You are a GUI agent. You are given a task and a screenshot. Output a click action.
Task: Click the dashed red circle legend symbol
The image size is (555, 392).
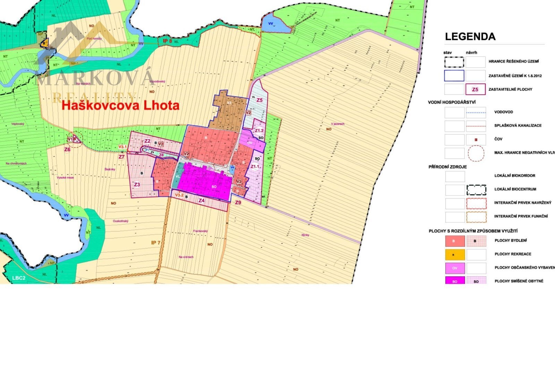tap(476, 153)
